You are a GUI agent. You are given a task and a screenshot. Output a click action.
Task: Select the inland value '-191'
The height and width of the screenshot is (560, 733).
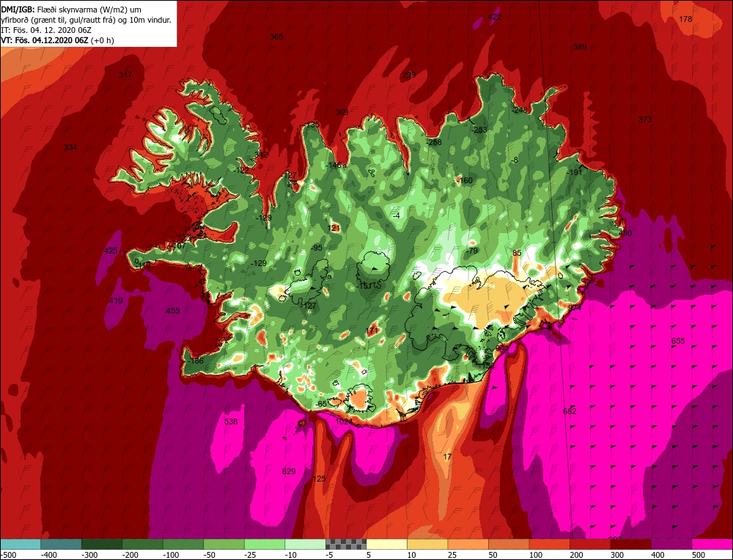(575, 172)
